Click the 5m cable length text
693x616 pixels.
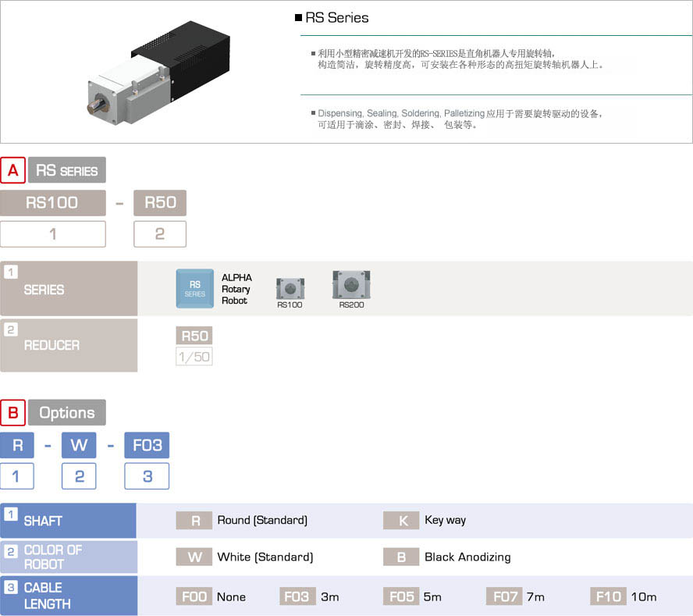click(432, 597)
